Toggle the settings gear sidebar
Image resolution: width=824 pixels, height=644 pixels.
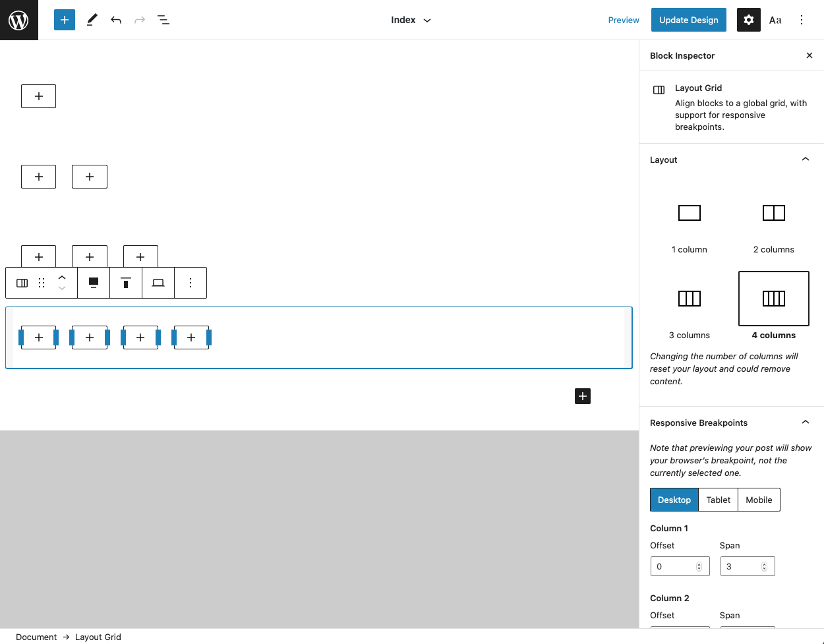tap(748, 20)
